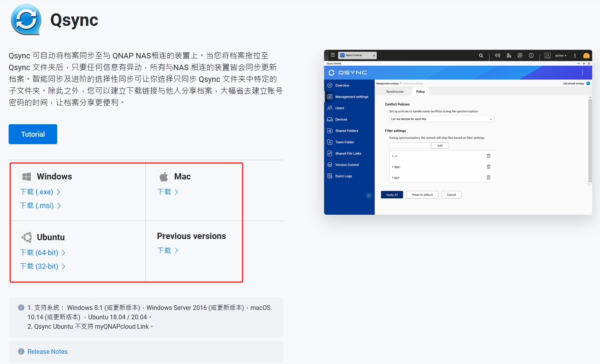Click the search magnifier icon in screenshot
600x364 pixels.
pyautogui.click(x=481, y=56)
